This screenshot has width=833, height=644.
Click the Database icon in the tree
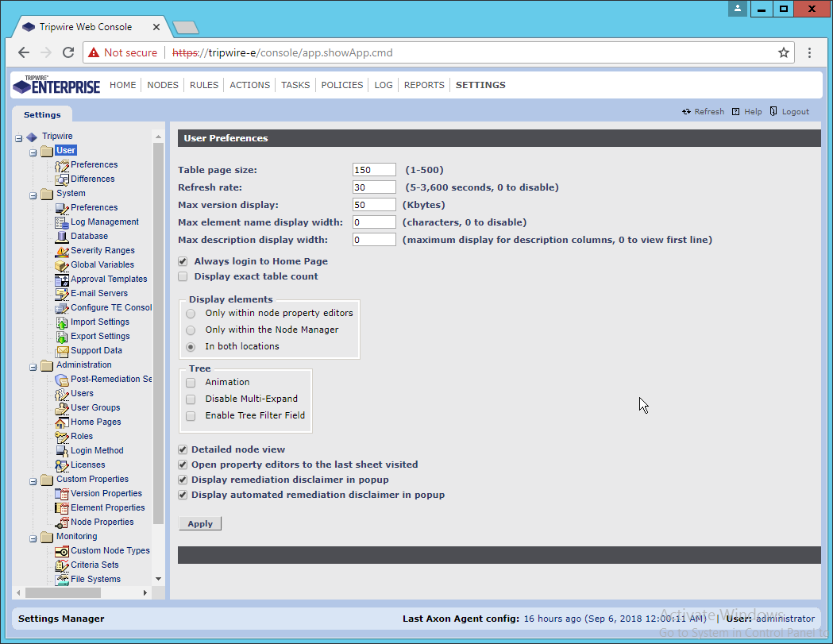[x=62, y=237]
